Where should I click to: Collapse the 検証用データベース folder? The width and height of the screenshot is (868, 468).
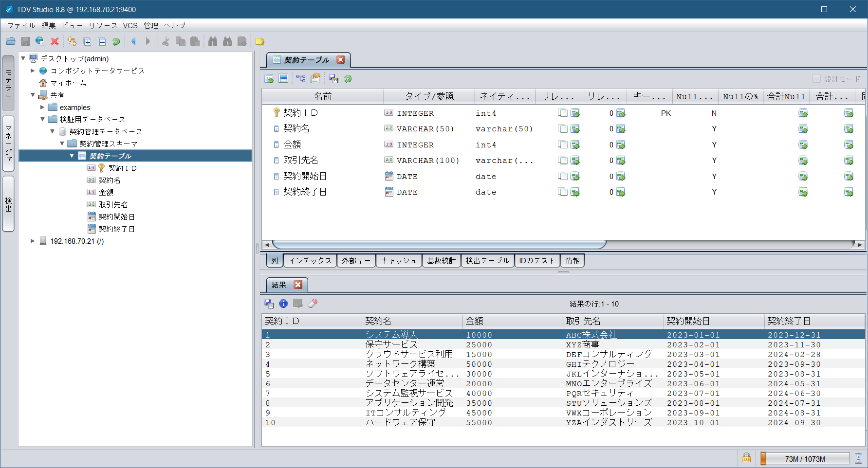click(x=42, y=119)
